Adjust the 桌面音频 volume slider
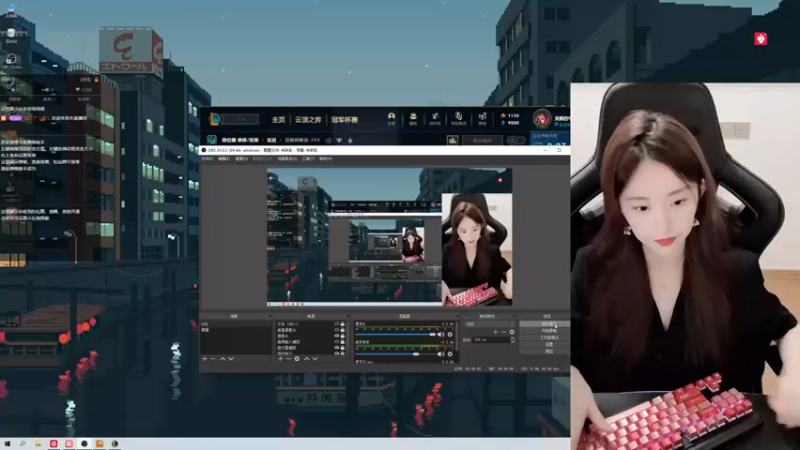 pyautogui.click(x=395, y=354)
